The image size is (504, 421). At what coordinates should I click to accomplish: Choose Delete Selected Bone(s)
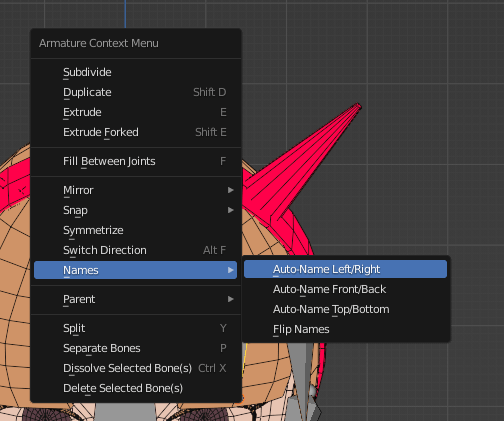coord(135,388)
